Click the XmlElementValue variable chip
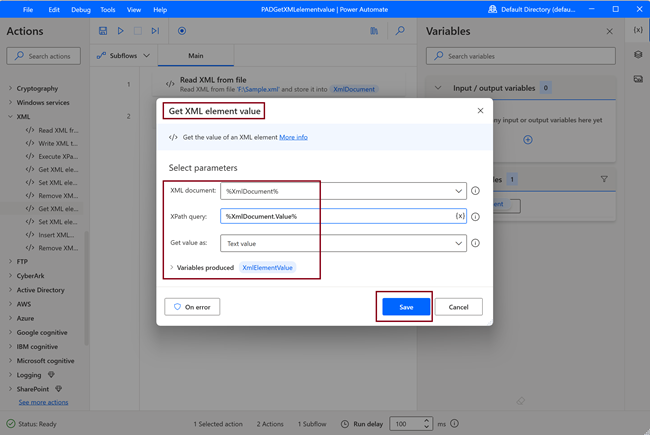 (x=267, y=267)
